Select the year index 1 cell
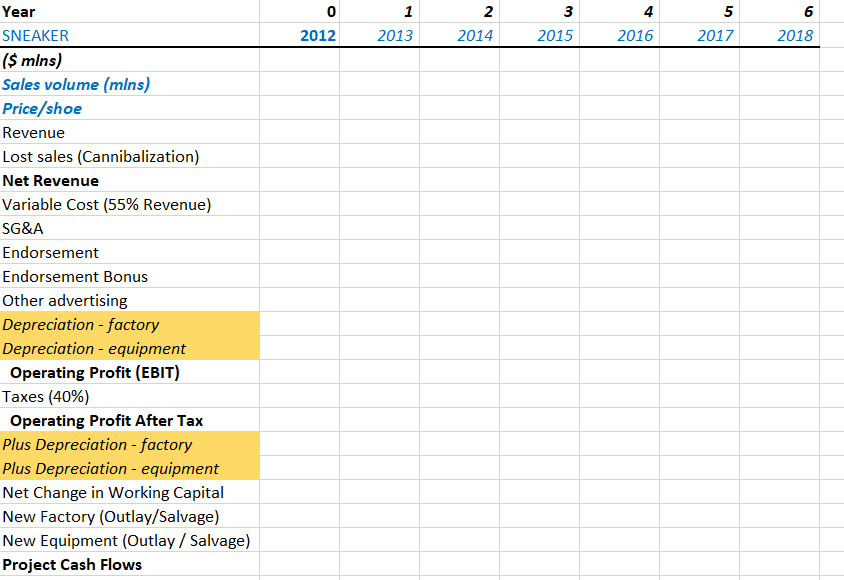This screenshot has width=844, height=580. [379, 11]
